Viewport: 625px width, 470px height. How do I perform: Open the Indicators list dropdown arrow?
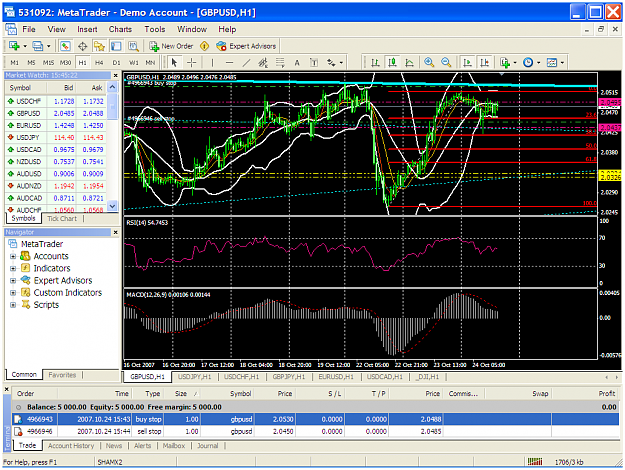pos(515,63)
